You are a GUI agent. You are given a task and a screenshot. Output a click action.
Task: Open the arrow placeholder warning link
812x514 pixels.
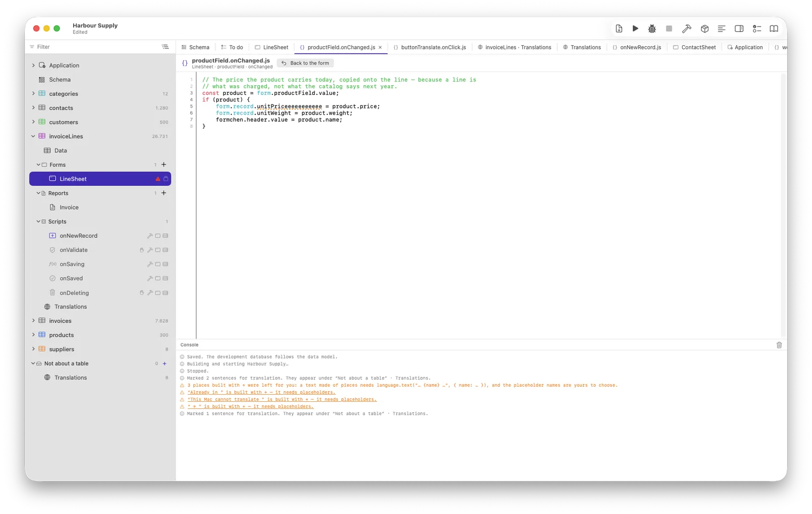pos(251,406)
